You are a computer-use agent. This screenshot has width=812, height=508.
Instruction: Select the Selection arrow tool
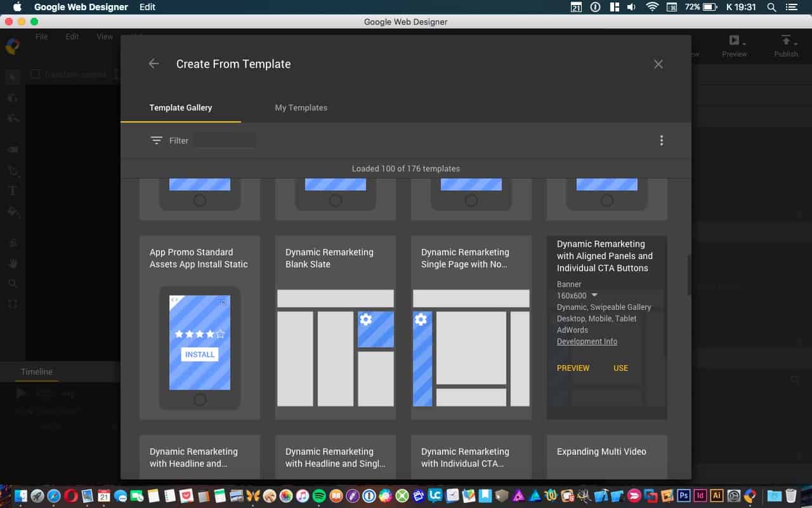(13, 77)
